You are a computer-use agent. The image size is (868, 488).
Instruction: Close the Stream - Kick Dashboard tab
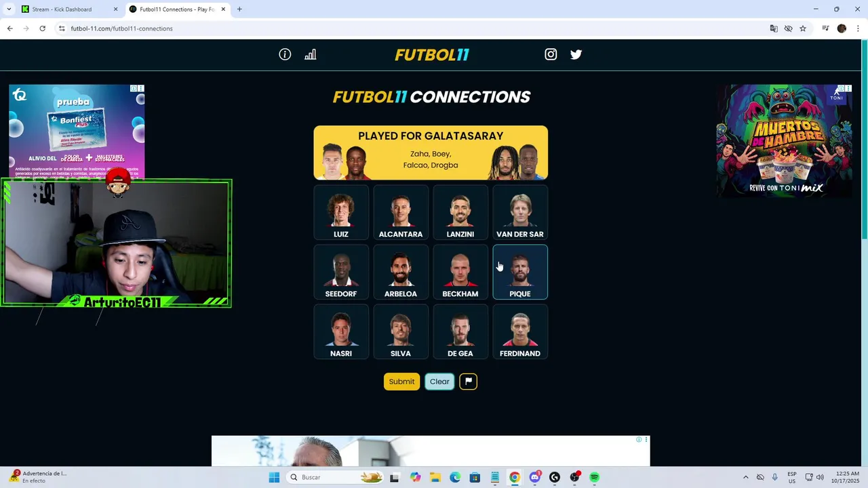pyautogui.click(x=115, y=9)
